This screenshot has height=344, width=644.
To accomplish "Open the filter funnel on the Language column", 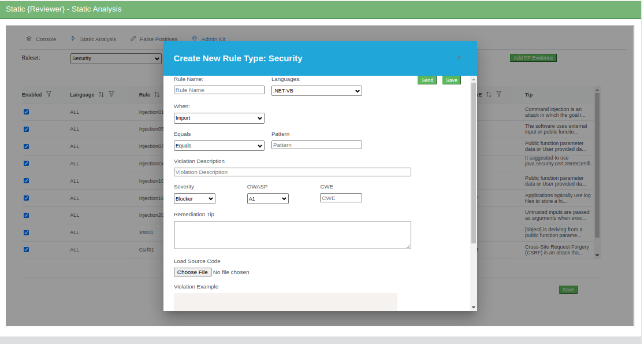I will click(111, 94).
